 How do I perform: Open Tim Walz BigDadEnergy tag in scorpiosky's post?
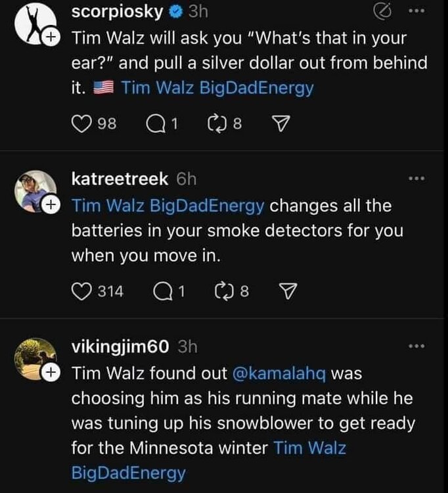(x=217, y=87)
